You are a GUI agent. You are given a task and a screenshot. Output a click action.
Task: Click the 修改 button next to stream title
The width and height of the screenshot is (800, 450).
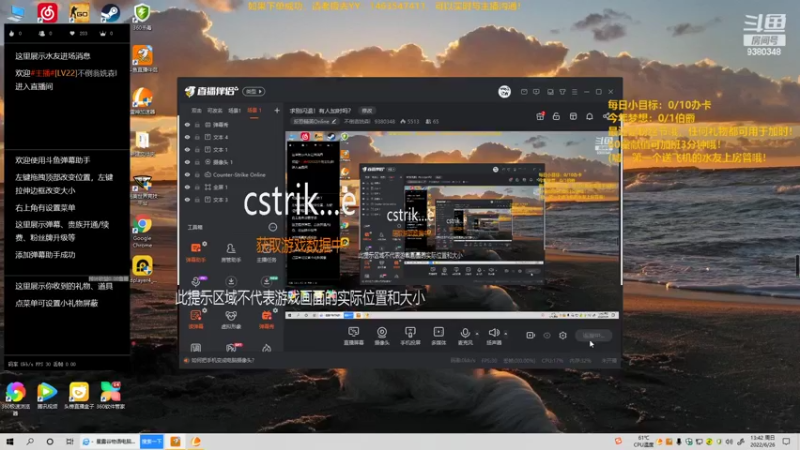pos(367,111)
